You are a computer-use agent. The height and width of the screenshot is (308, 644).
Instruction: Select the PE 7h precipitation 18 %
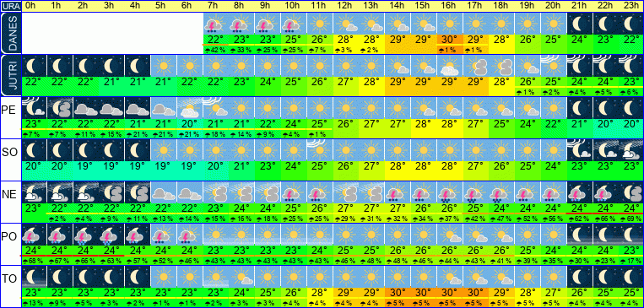click(215, 134)
